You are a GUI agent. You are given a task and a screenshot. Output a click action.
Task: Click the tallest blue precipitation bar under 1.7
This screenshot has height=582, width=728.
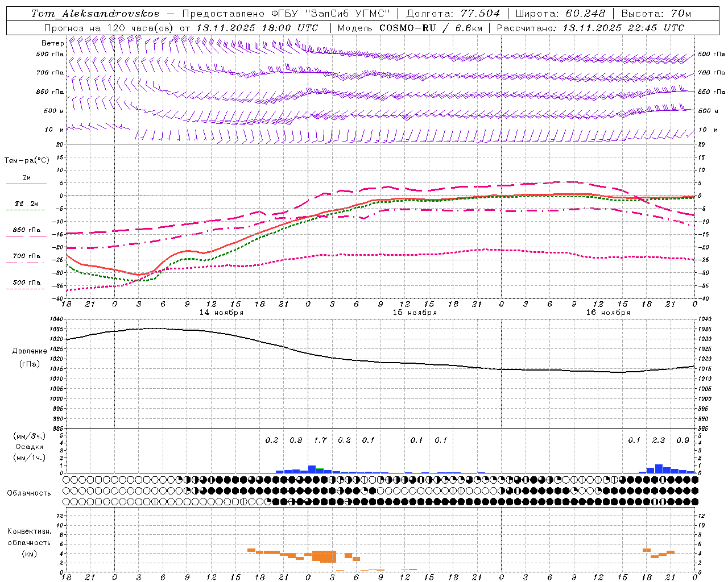[312, 469]
